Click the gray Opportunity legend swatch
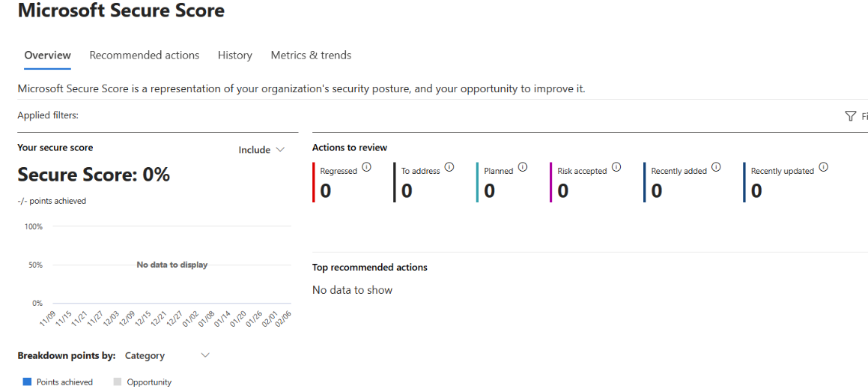 (117, 382)
